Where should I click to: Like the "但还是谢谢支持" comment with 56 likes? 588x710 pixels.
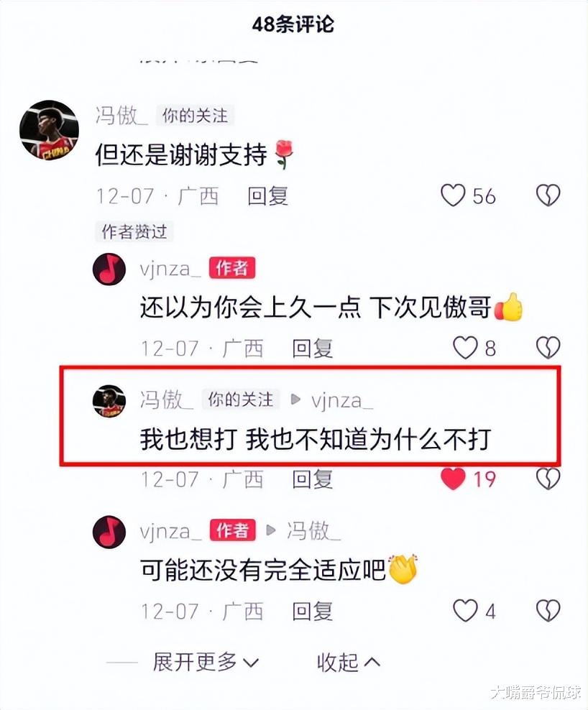tap(454, 195)
